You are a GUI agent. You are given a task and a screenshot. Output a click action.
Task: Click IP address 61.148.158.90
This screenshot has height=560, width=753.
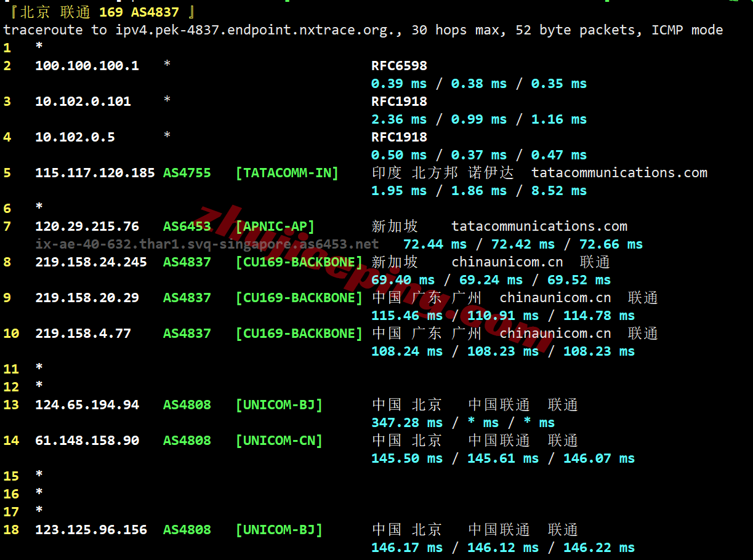point(87,440)
